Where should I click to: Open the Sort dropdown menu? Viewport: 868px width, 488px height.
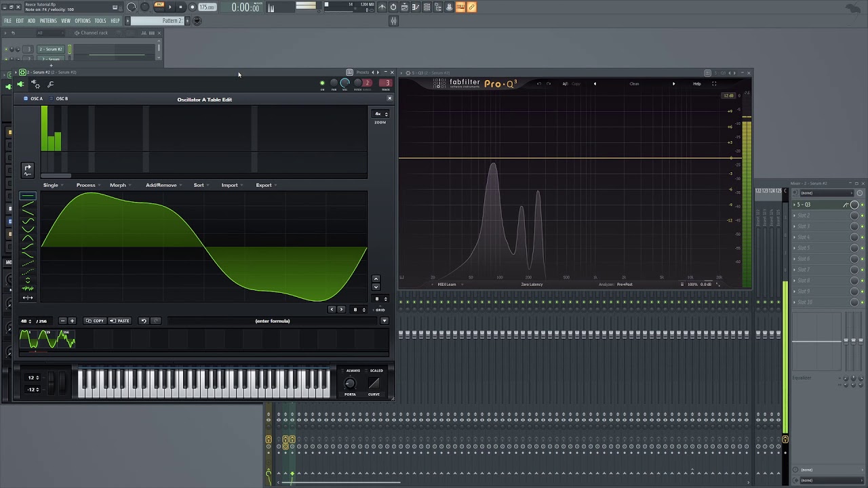[201, 185]
